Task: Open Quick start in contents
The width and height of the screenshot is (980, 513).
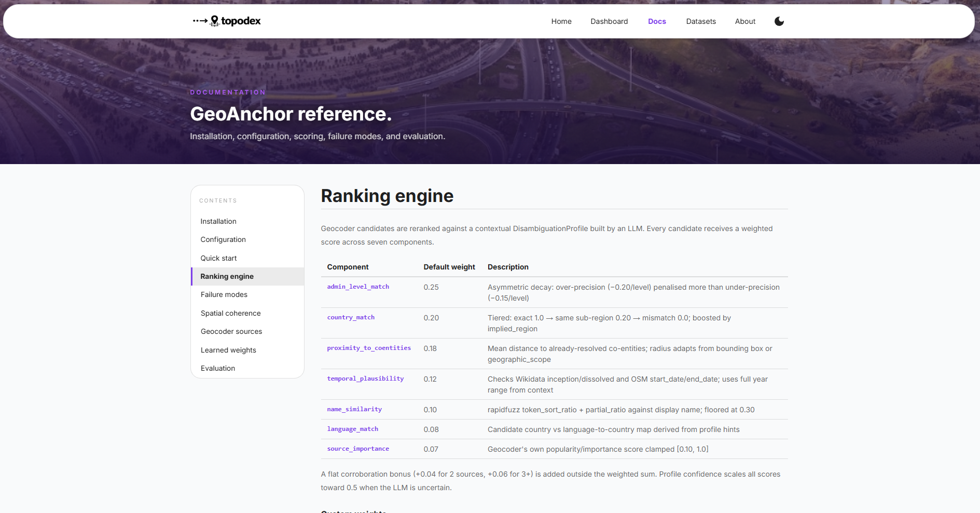Action: point(247,258)
